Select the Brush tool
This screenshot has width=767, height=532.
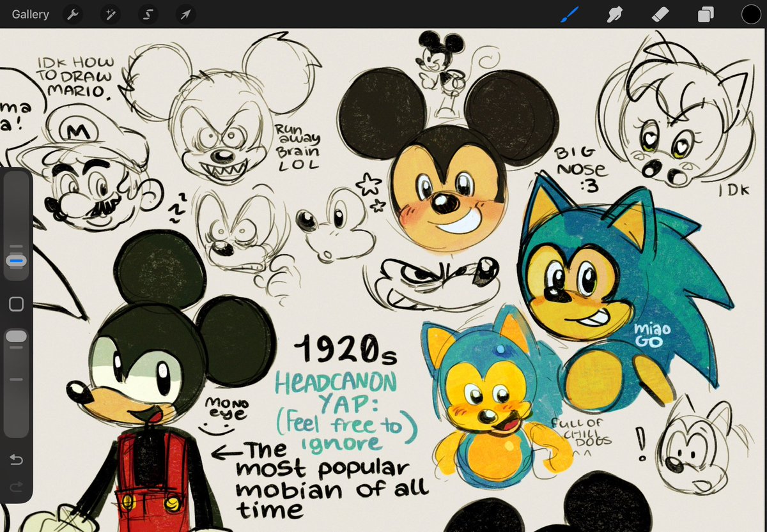[x=568, y=14]
